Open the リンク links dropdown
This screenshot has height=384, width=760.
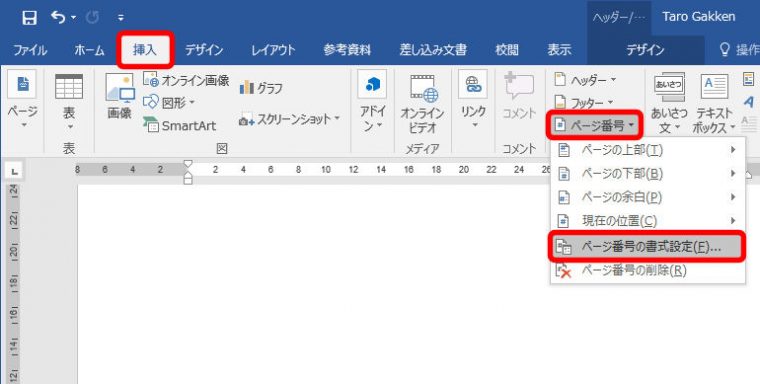473,100
